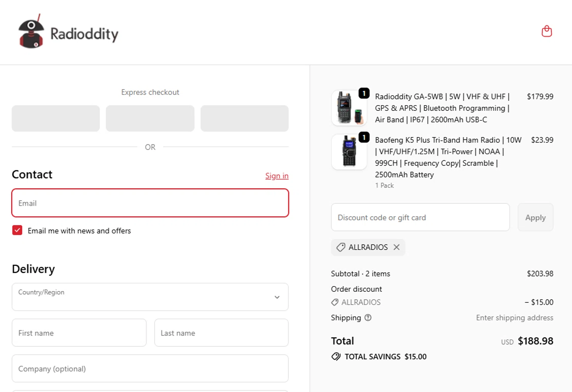This screenshot has width=572, height=392.
Task: Click the Express checkout heading
Action: pos(150,92)
